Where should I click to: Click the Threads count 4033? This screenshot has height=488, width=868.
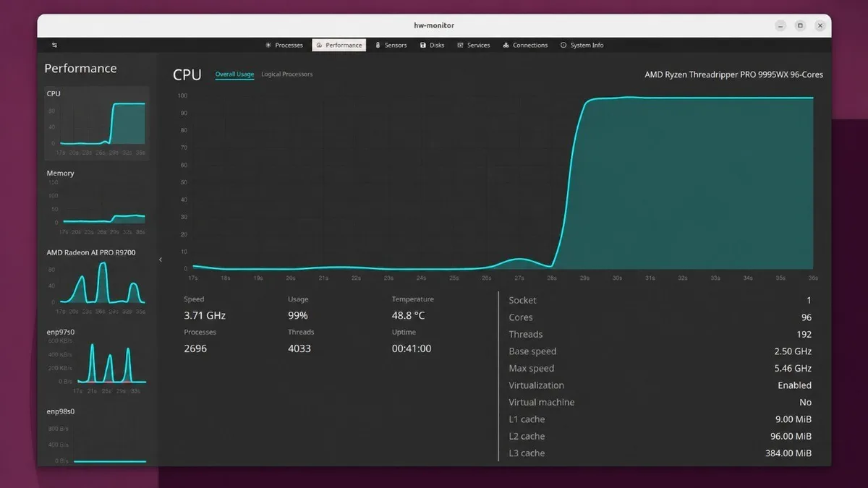pos(299,348)
